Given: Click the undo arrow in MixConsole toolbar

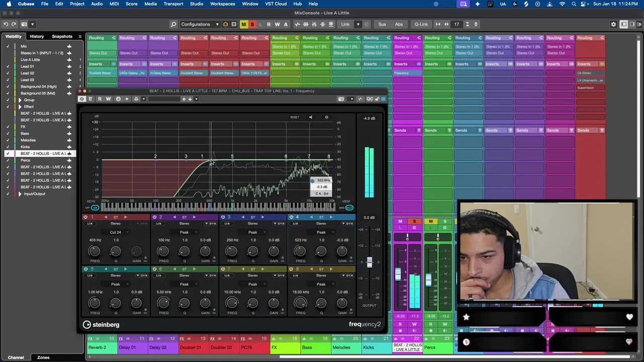Looking at the screenshot, I should [x=6, y=24].
